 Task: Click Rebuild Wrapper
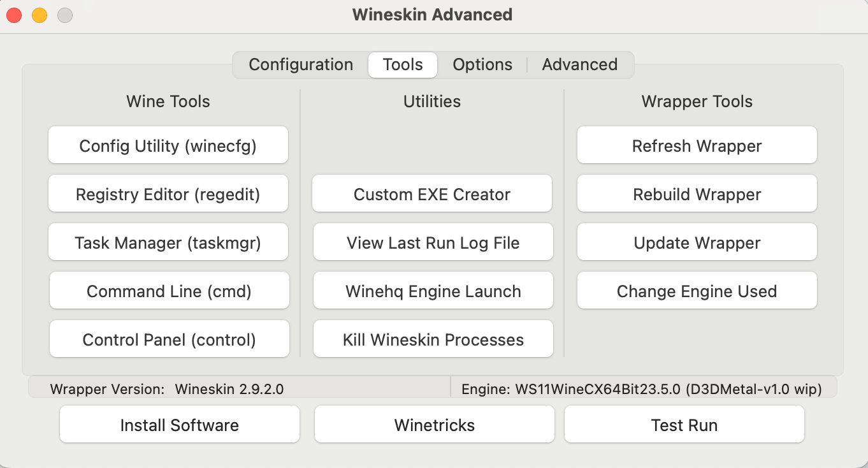tap(697, 194)
